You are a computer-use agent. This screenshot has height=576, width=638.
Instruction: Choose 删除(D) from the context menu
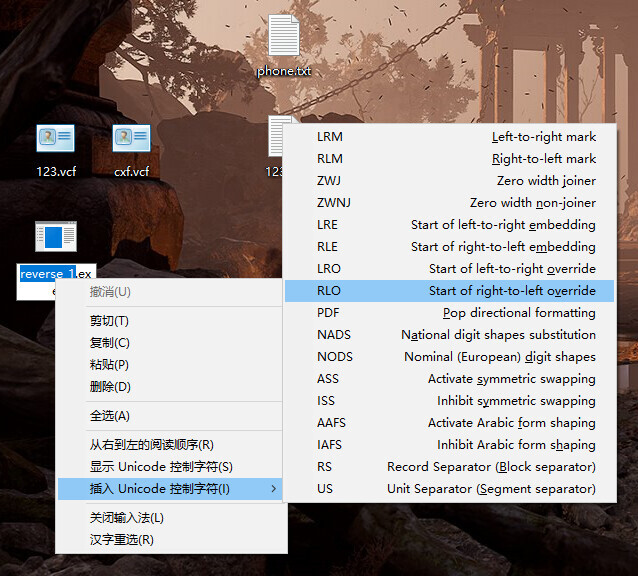pos(170,386)
